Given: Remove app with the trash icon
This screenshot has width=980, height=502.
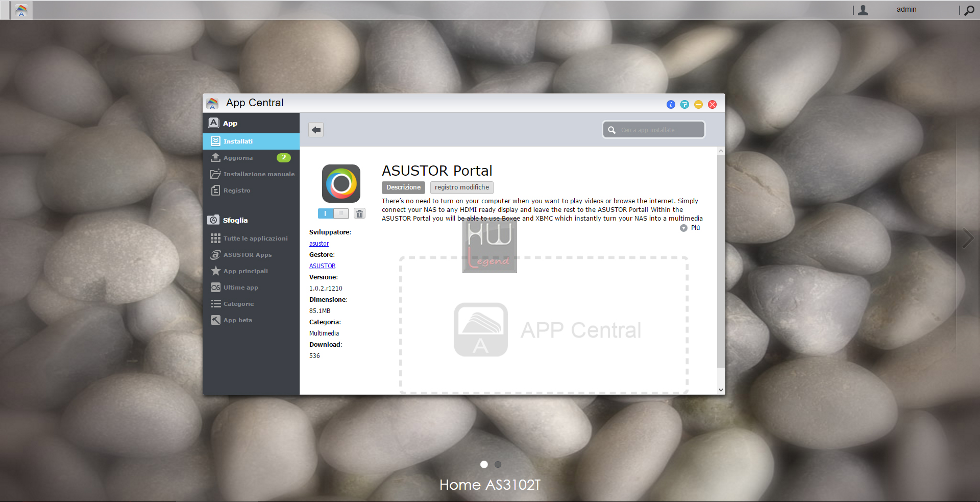Looking at the screenshot, I should click(x=359, y=213).
